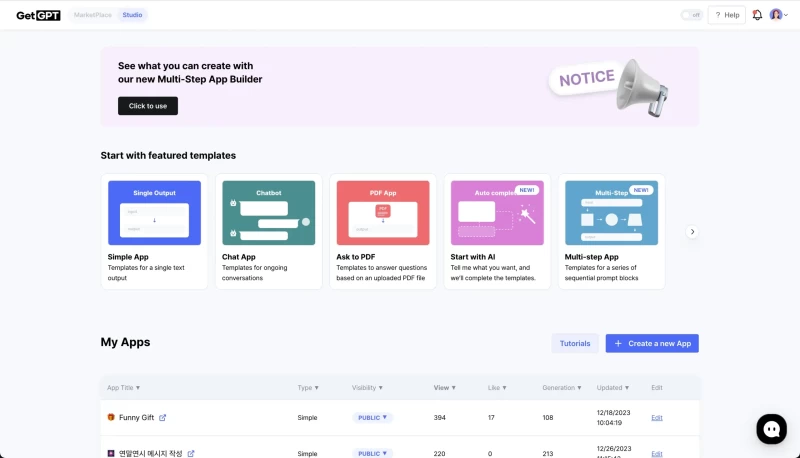The height and width of the screenshot is (458, 800).
Task: Click the 'My Apps' heading
Action: 126,342
